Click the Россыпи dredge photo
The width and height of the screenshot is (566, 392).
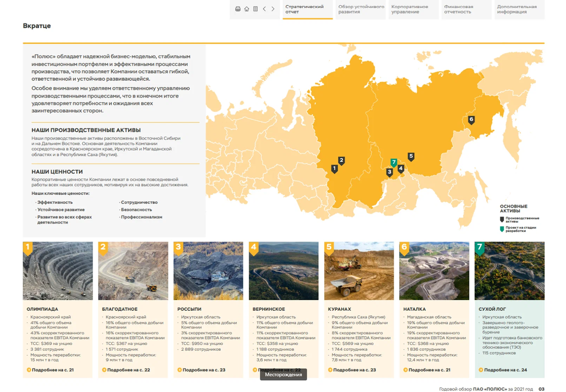208,271
